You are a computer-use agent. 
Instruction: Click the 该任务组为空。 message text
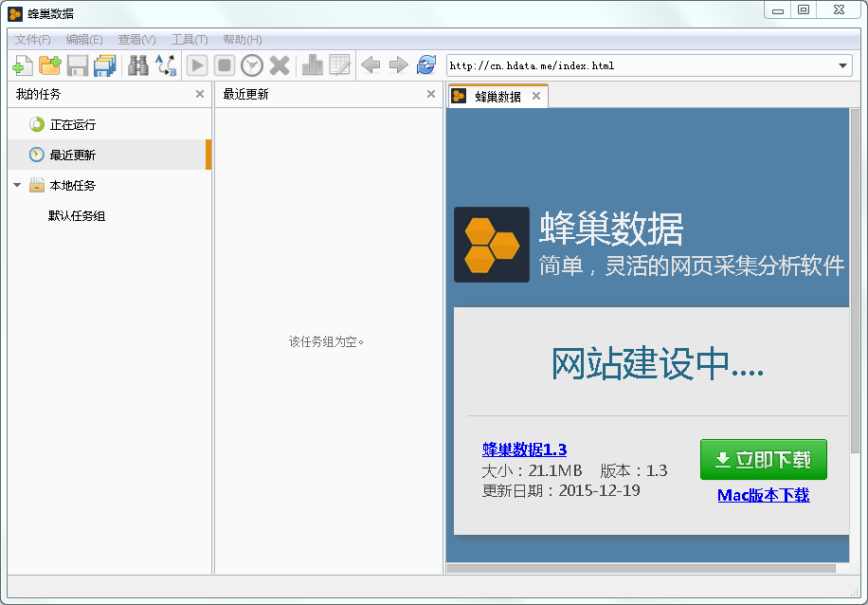tap(326, 341)
